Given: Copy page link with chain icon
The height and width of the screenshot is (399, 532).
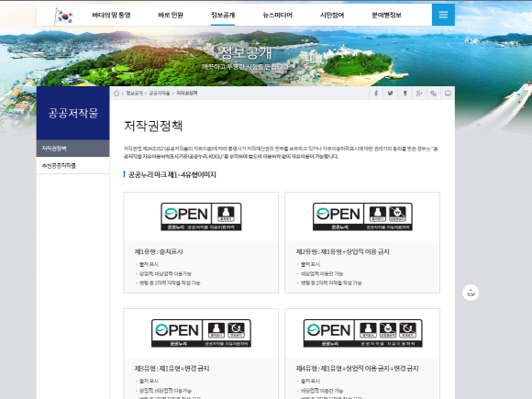Looking at the screenshot, I should coord(433,94).
